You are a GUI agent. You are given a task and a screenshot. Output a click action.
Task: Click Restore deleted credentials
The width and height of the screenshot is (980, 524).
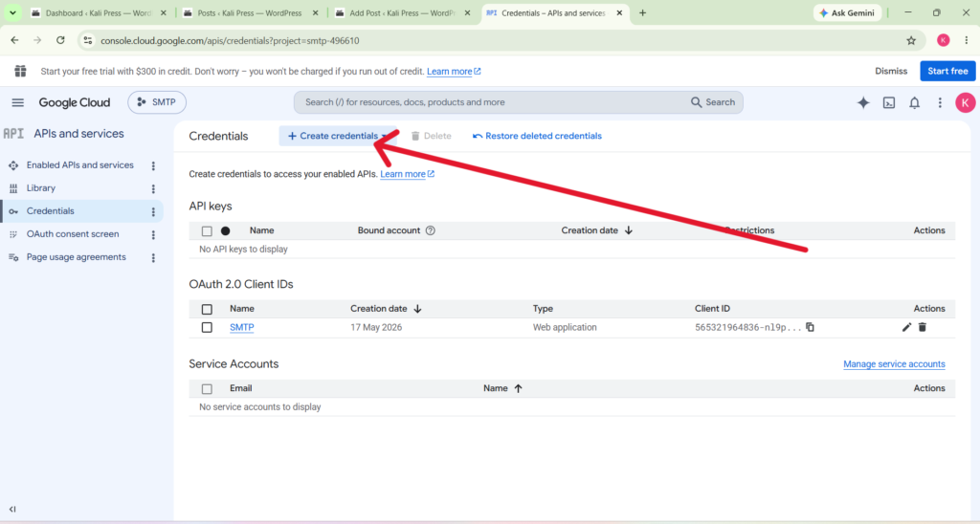pos(537,136)
